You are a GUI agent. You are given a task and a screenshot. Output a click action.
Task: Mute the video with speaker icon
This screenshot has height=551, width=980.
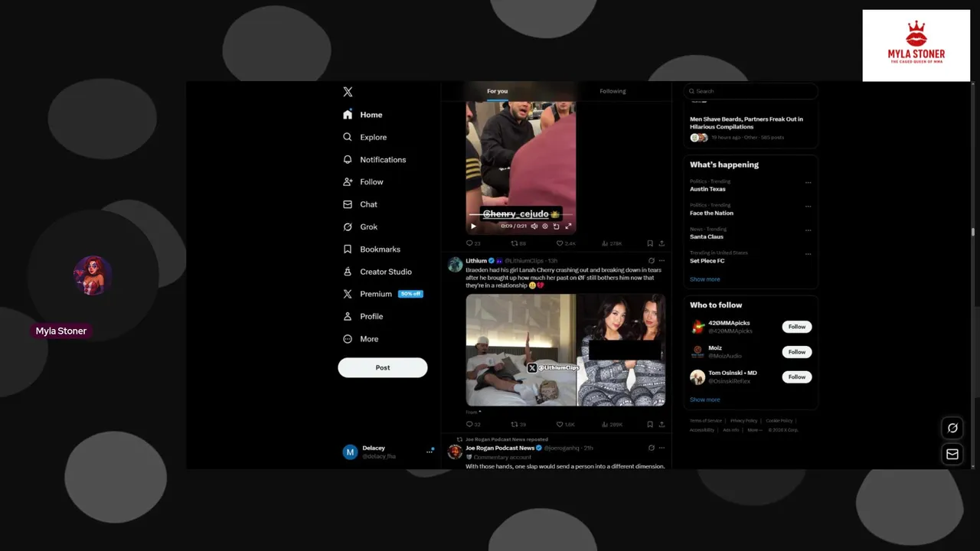534,227
